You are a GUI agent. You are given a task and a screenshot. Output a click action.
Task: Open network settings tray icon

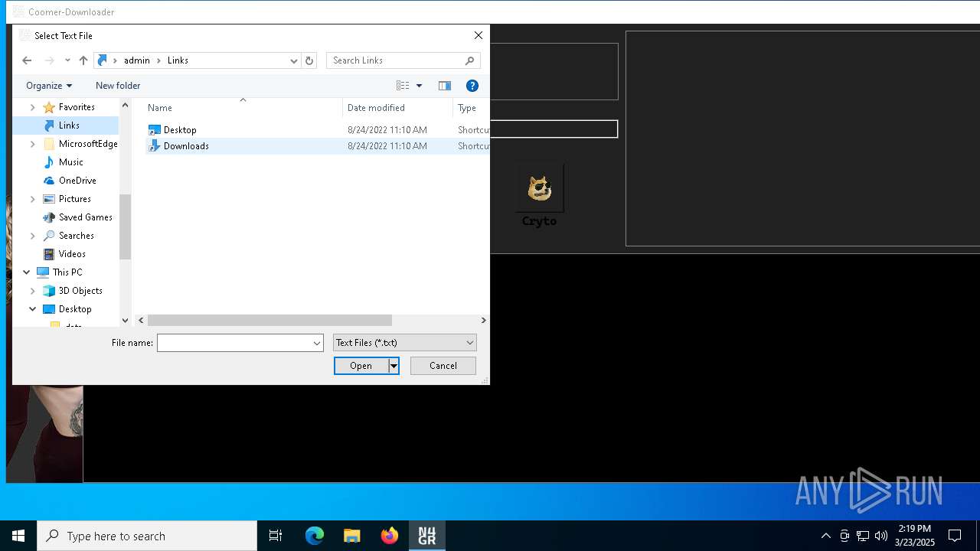tap(863, 536)
